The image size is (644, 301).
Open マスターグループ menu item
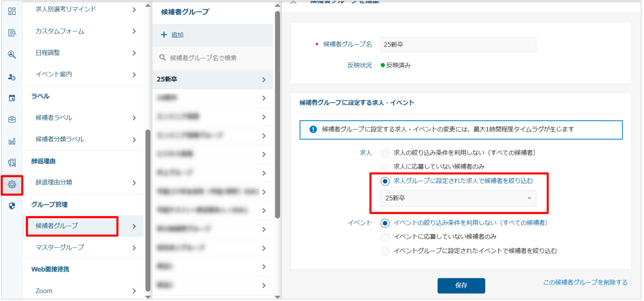[x=60, y=248]
